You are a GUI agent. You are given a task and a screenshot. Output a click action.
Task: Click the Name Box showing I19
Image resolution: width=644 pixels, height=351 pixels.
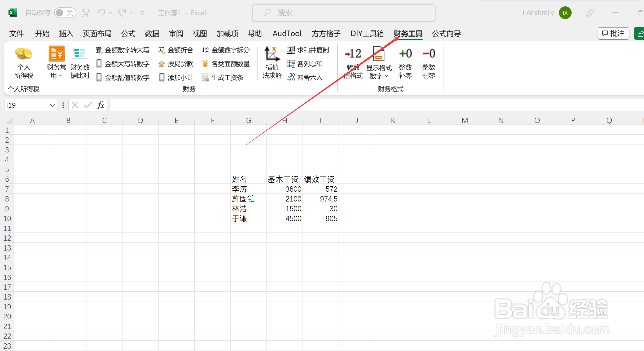(x=27, y=106)
